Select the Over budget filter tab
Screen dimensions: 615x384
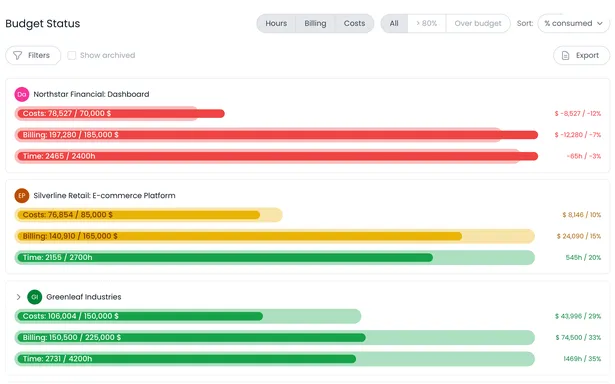pos(478,24)
